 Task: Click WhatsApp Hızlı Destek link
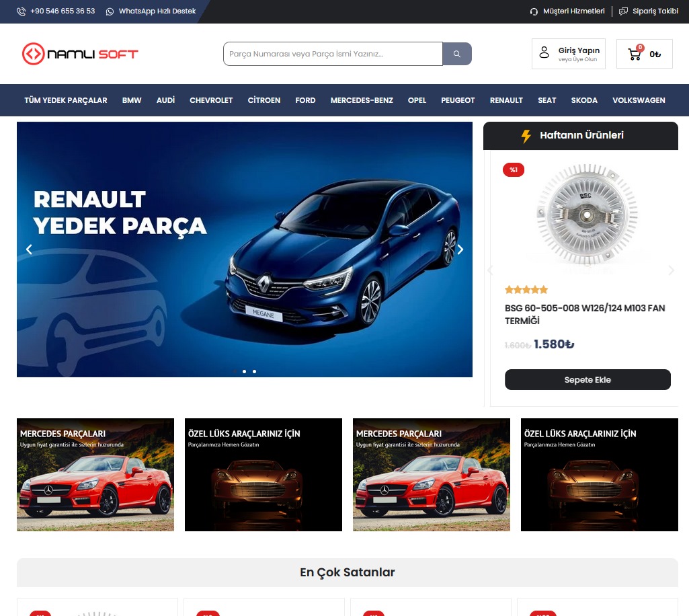pyautogui.click(x=157, y=11)
